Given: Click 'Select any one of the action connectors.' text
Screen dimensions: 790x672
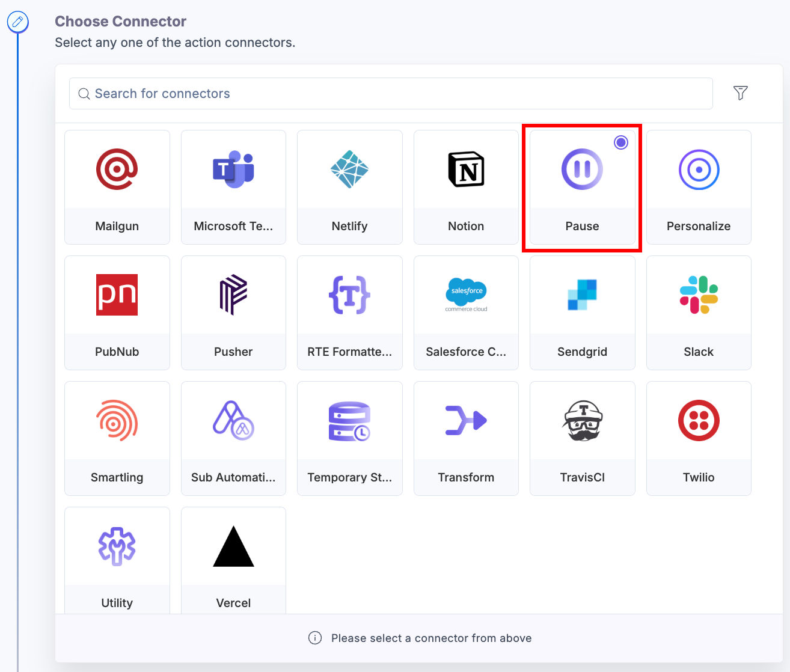Looking at the screenshot, I should [x=175, y=43].
